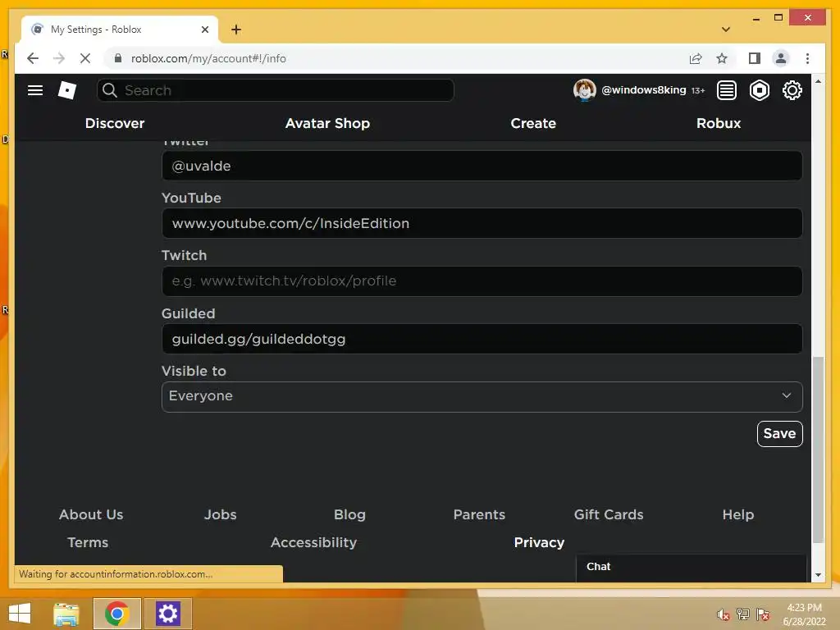Click the Roblox logo home icon

tap(67, 90)
